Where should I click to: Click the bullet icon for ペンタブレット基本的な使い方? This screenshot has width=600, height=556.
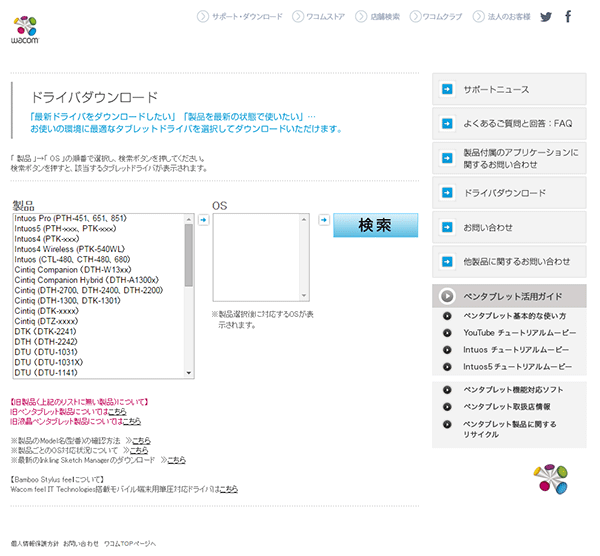(x=447, y=316)
